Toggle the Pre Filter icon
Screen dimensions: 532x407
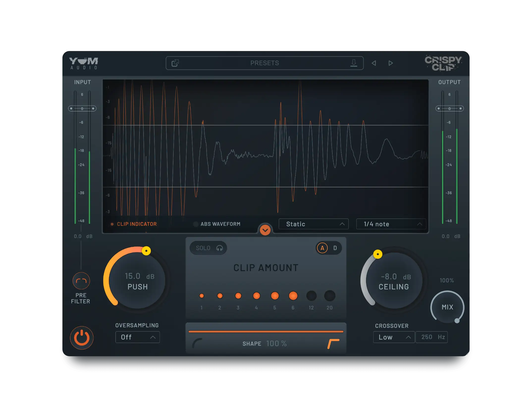coord(81,281)
